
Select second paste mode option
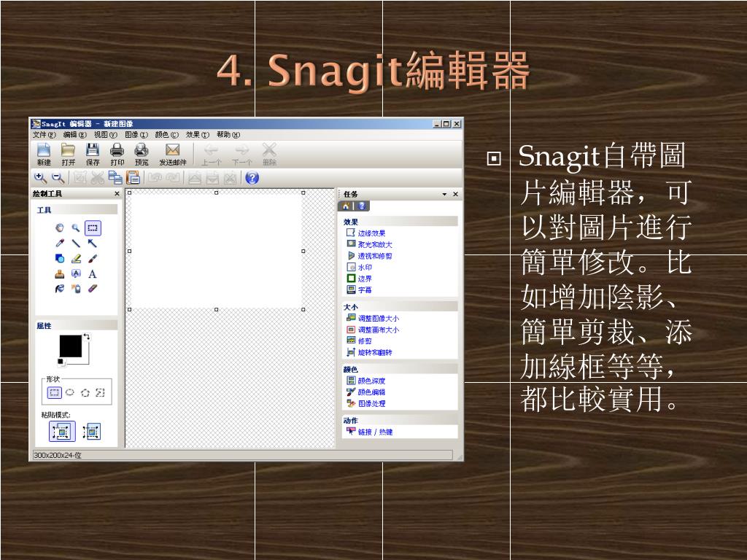point(92,432)
